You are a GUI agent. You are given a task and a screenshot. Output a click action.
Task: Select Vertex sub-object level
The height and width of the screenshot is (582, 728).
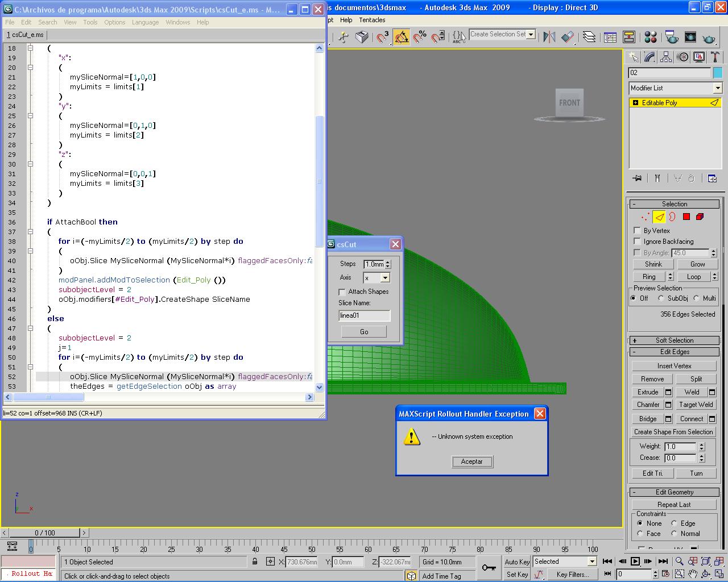645,217
